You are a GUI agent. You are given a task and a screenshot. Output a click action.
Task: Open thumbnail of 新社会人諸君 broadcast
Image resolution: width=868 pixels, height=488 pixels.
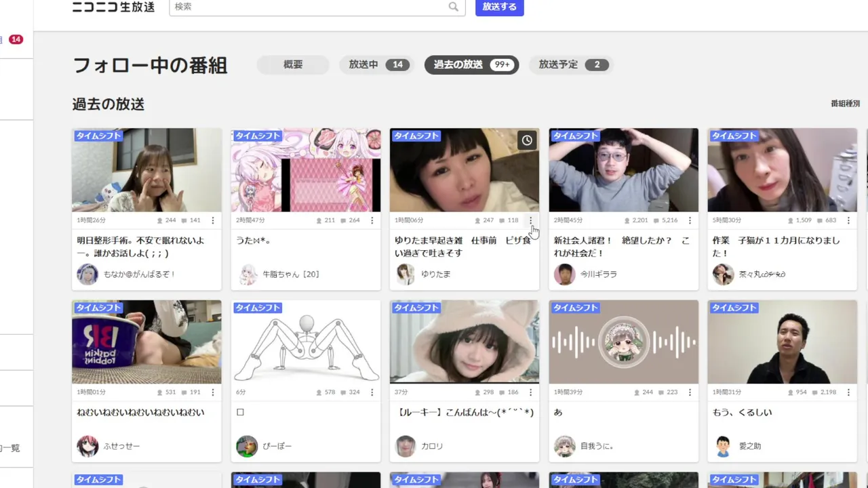pos(623,170)
